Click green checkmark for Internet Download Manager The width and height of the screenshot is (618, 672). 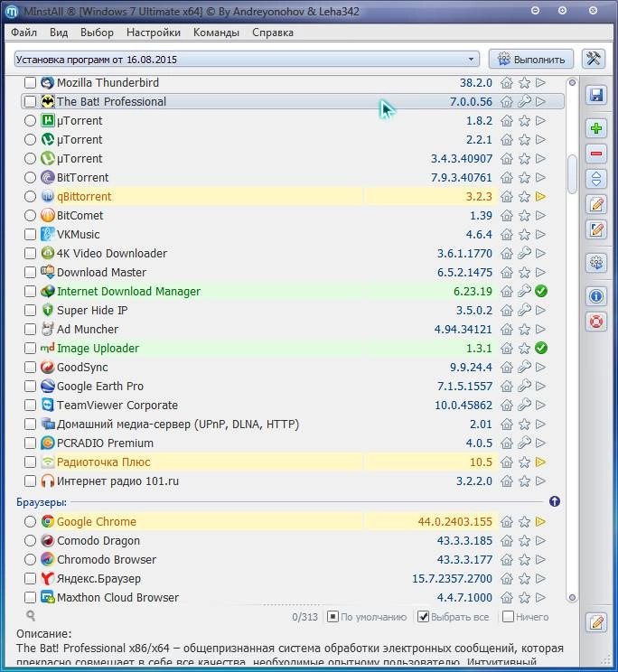(x=541, y=292)
